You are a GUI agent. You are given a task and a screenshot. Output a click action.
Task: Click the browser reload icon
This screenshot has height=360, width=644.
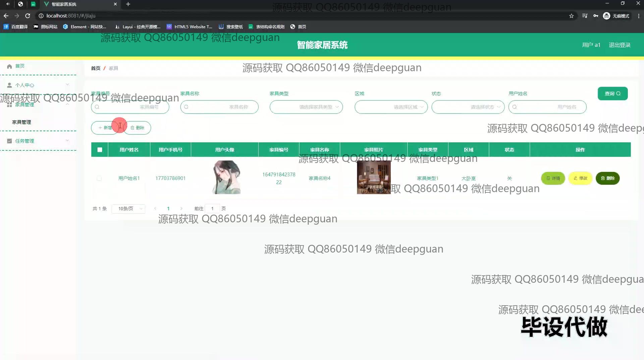coord(28,16)
